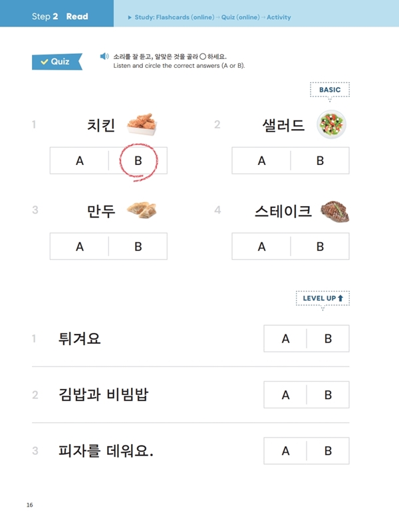This screenshot has height=532, width=399.
Task: Click the speaker audio icon
Action: 104,57
